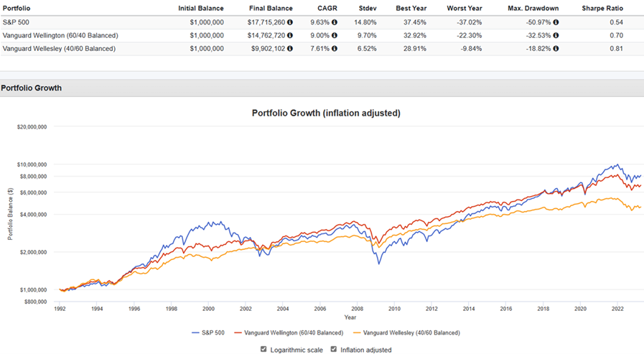Select Vanguard Wellesley (40/60 Balanced) table row name
This screenshot has height=354, width=644.
tap(58, 49)
